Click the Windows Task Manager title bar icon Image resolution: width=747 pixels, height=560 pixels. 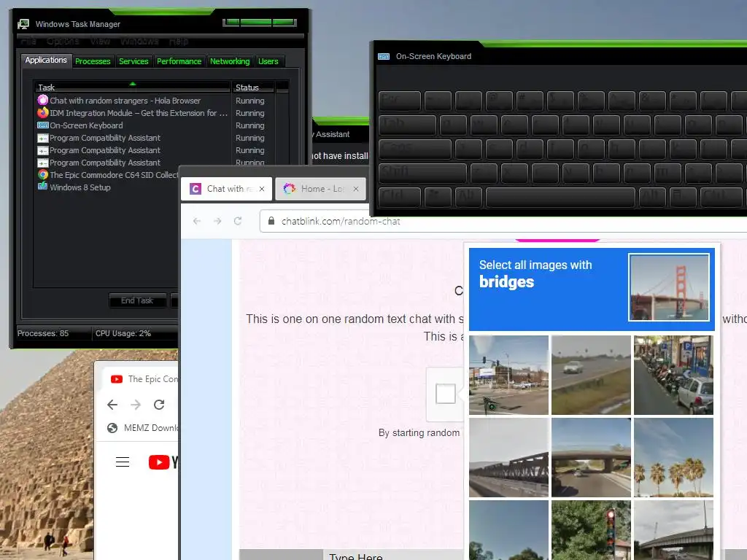coord(23,24)
